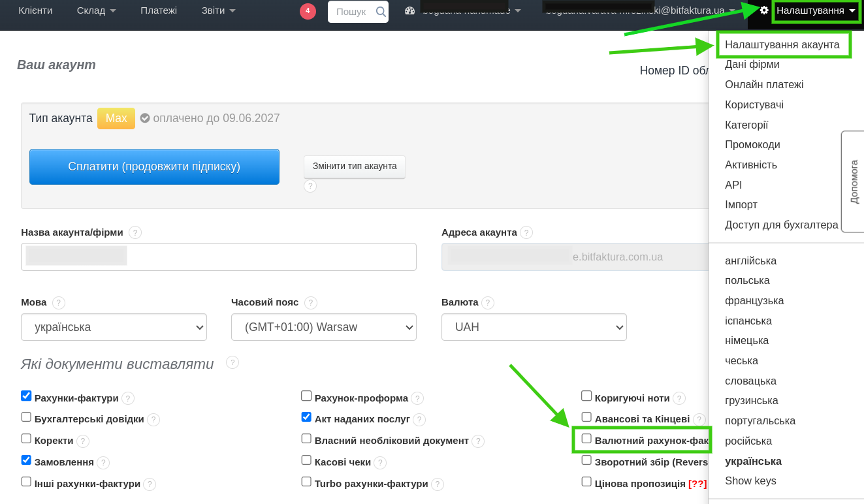The height and width of the screenshot is (504, 864).
Task: Switch interface language to англійська
Action: (750, 261)
